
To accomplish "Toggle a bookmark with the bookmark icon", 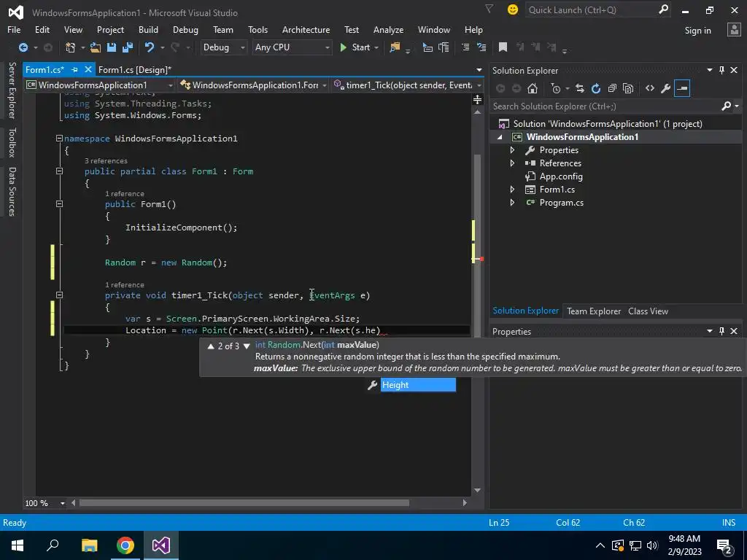I will coord(503,47).
